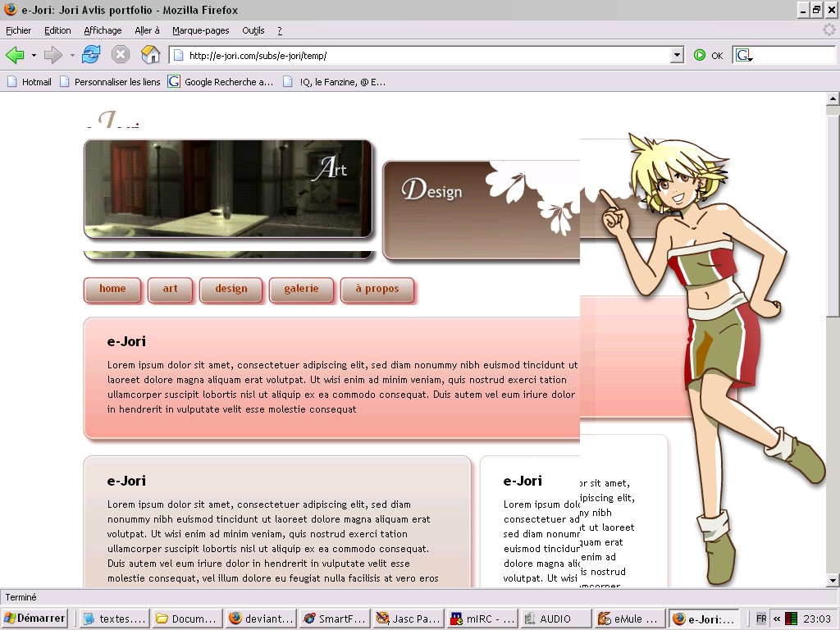Click the Démarrer start button
Image resolution: width=840 pixels, height=630 pixels.
point(34,619)
